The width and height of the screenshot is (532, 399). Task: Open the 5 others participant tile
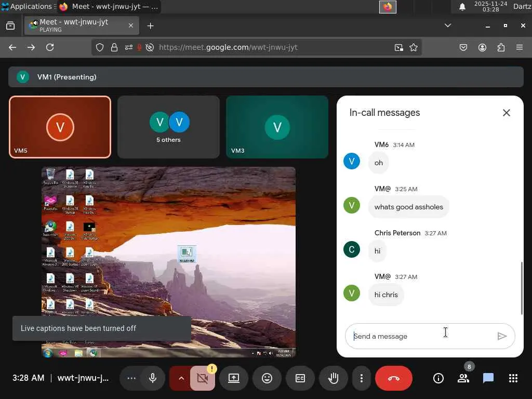tap(169, 127)
